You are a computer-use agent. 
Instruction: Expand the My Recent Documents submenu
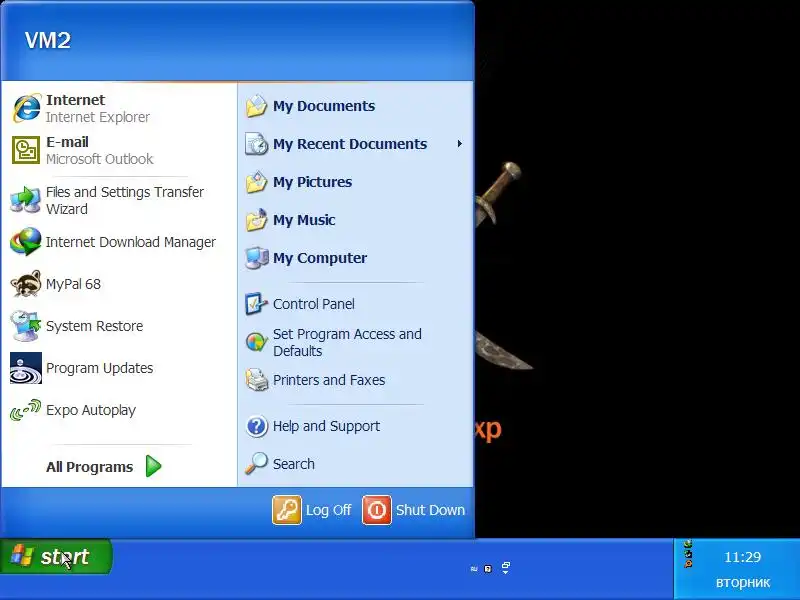tap(355, 144)
